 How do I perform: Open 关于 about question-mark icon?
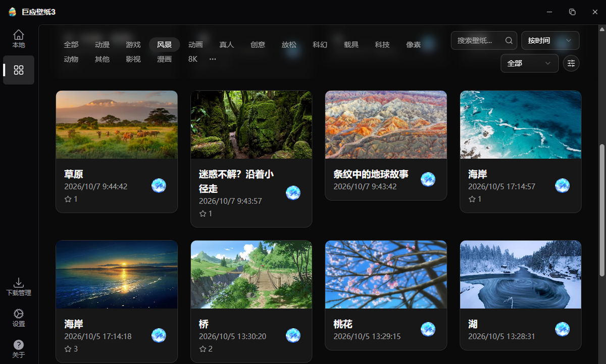pos(19,349)
